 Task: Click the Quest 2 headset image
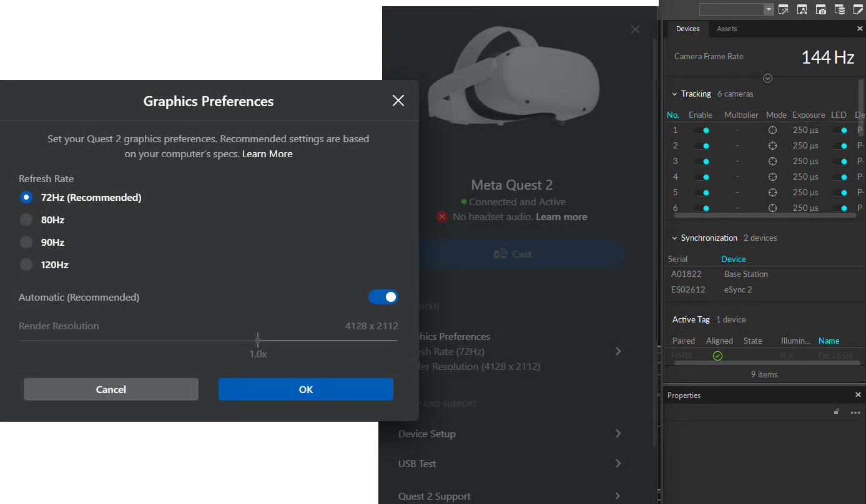513,75
